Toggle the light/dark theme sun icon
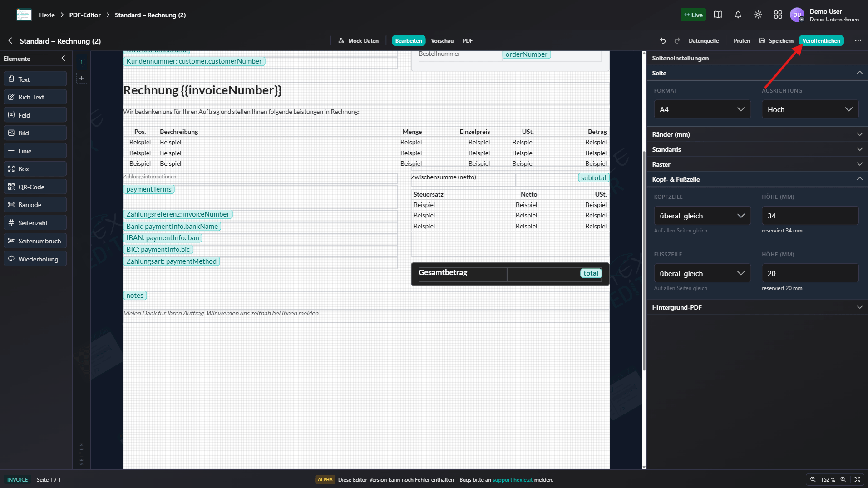The height and width of the screenshot is (488, 868). pyautogui.click(x=758, y=15)
